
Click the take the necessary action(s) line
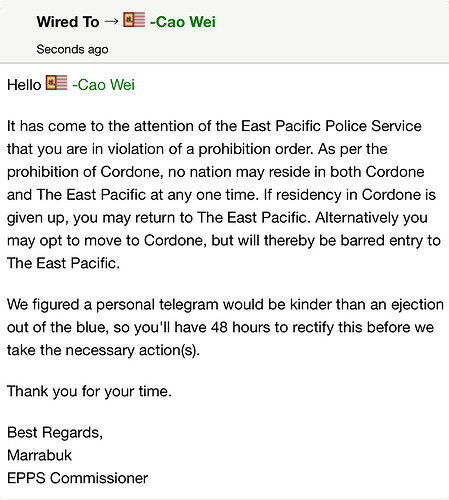tap(103, 350)
